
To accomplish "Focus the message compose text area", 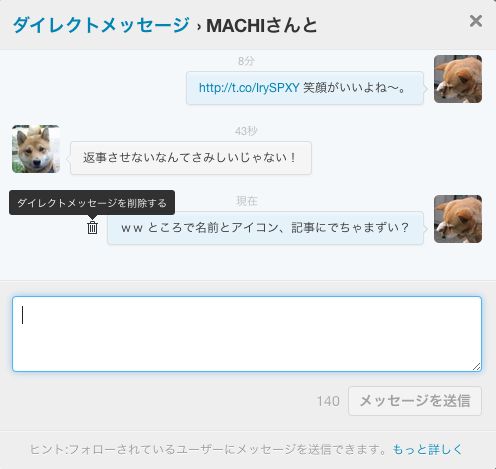I will (247, 334).
